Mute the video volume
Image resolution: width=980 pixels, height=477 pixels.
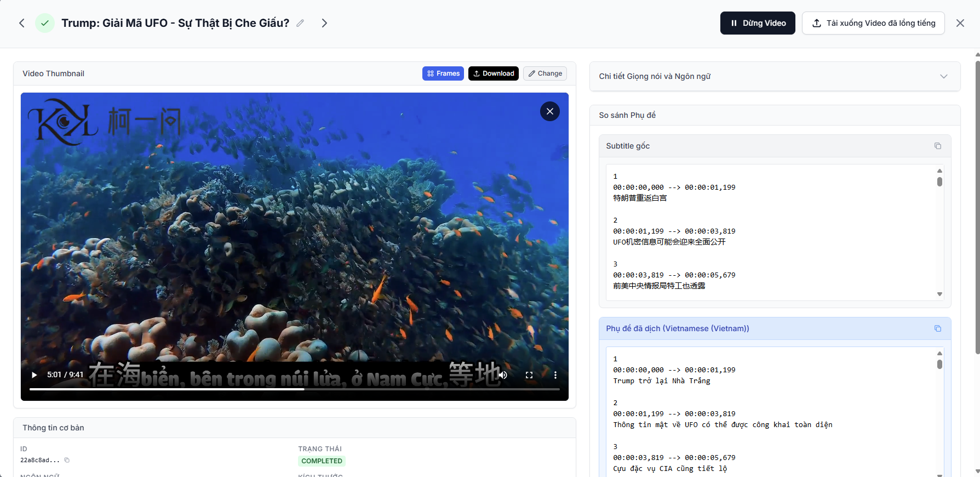[503, 375]
